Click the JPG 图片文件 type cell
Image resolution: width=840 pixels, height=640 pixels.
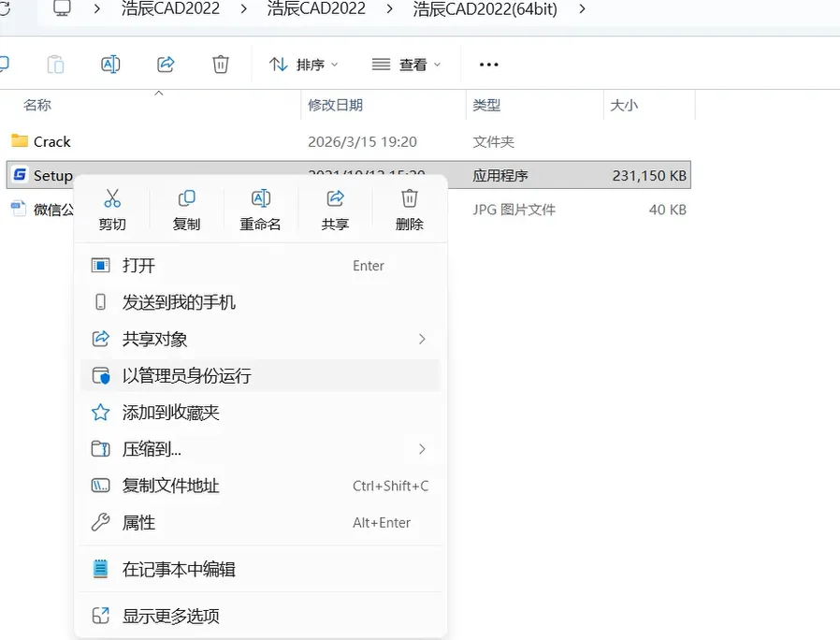514,210
